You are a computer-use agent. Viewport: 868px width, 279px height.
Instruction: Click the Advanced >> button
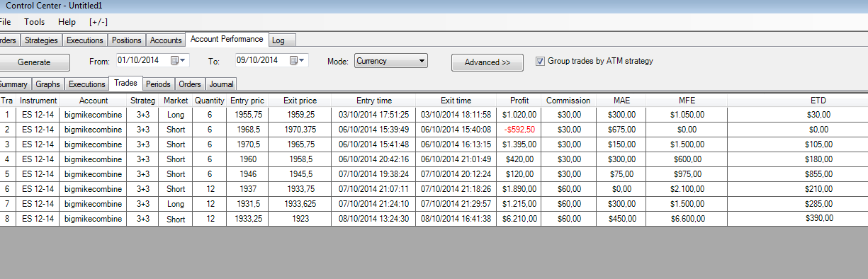click(487, 62)
